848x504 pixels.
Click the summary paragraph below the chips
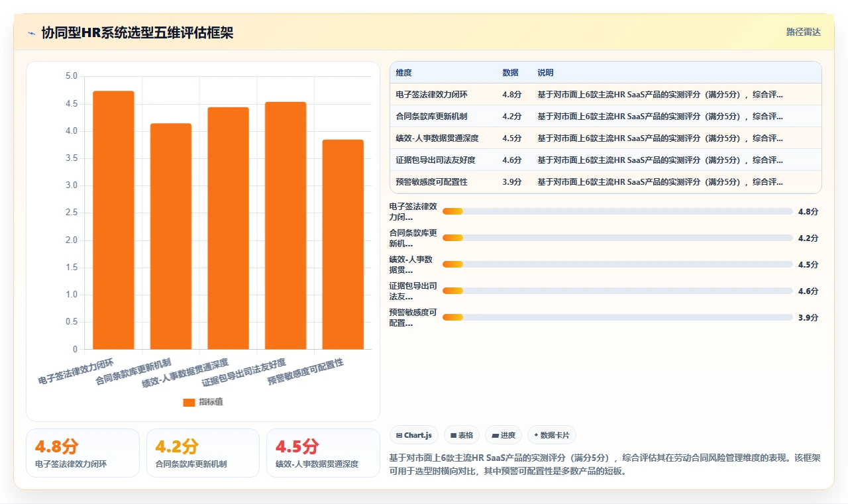604,464
